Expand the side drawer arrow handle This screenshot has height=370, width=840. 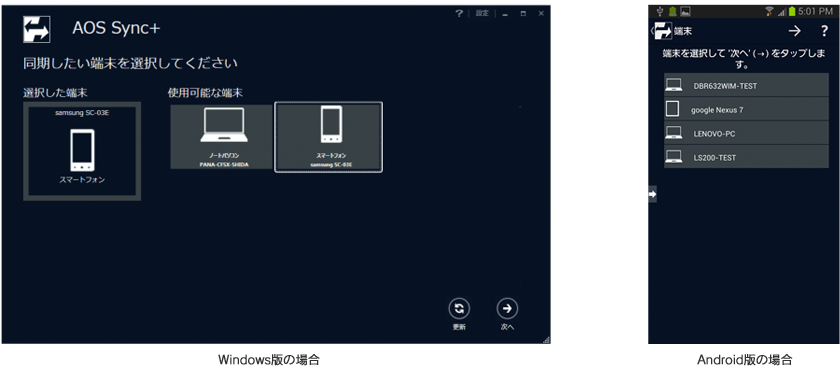click(652, 194)
